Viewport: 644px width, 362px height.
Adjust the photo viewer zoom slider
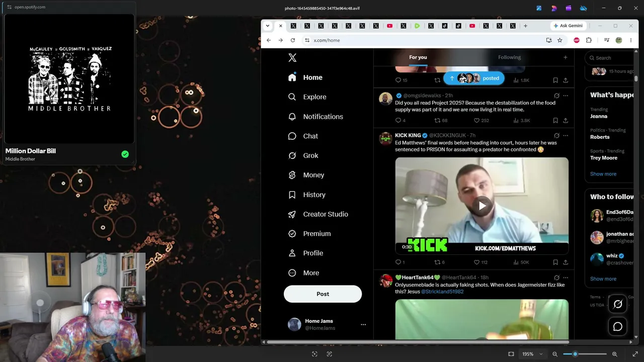pyautogui.click(x=585, y=354)
